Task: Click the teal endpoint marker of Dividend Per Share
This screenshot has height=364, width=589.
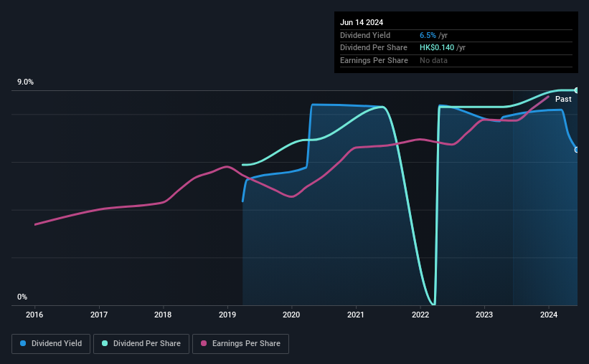Action: pyautogui.click(x=576, y=90)
